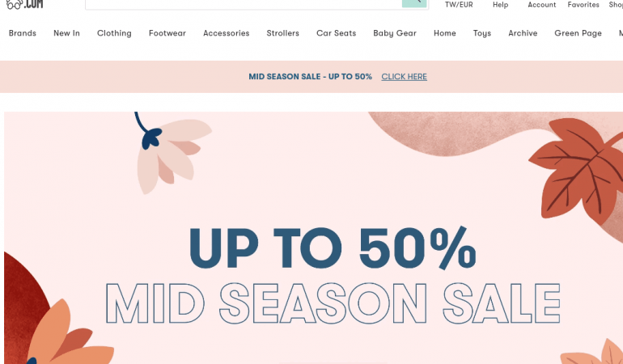Expand the Clothing category menu
Image resolution: width=623 pixels, height=364 pixels.
click(114, 33)
